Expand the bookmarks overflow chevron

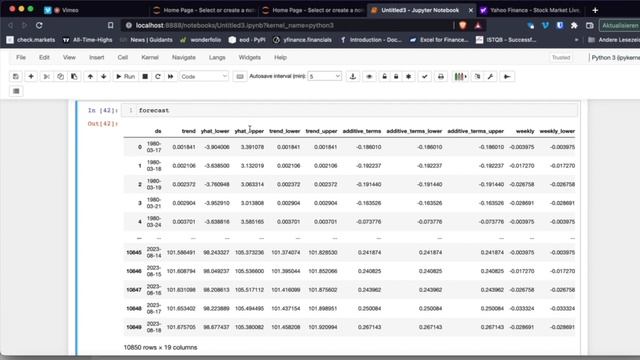click(x=576, y=40)
